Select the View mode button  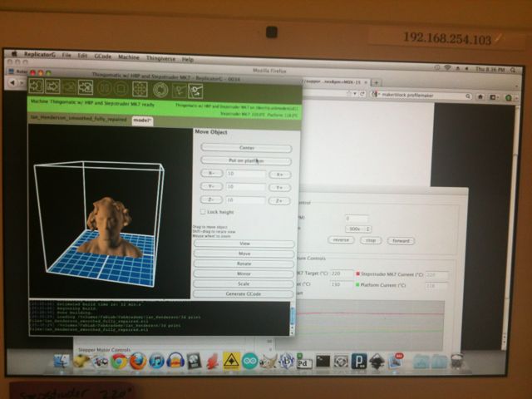(244, 244)
